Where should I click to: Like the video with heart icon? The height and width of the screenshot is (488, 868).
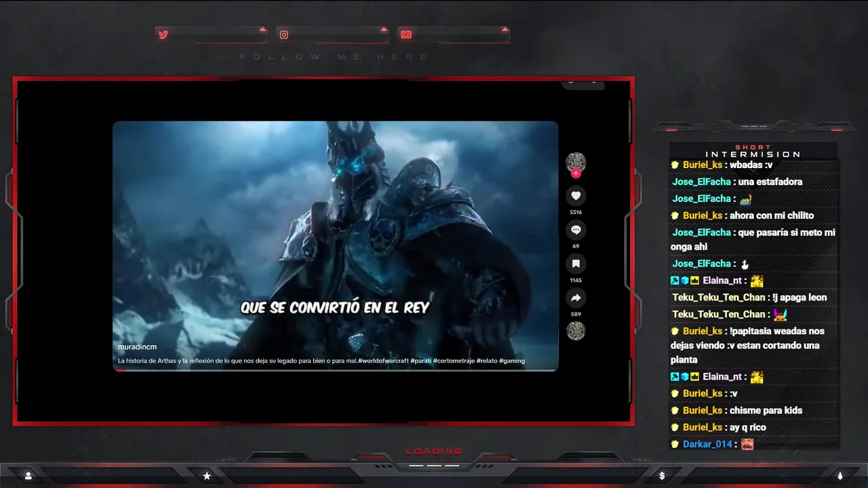pos(576,196)
